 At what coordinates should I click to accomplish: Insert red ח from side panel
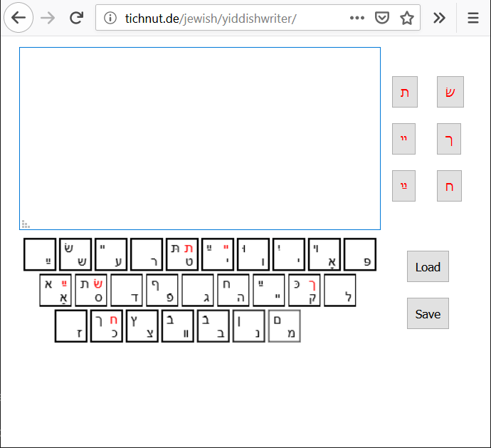[x=449, y=186]
